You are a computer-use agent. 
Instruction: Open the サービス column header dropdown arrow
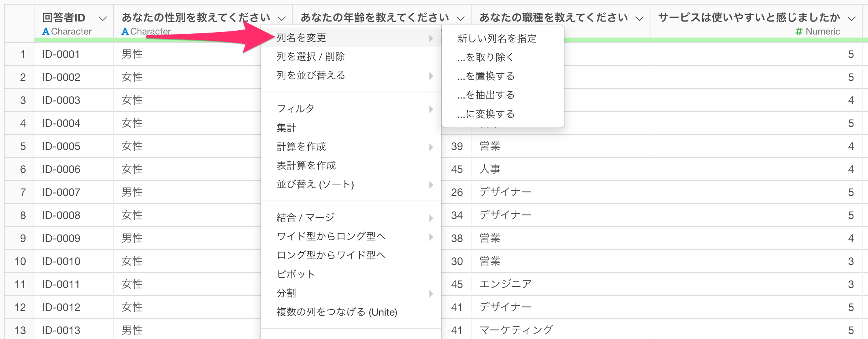(x=852, y=18)
